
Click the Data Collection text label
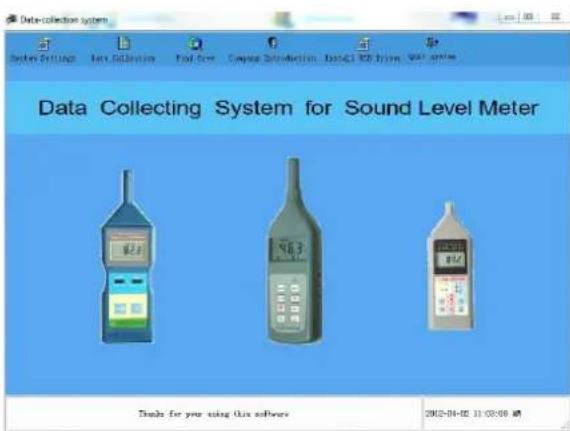pyautogui.click(x=123, y=58)
